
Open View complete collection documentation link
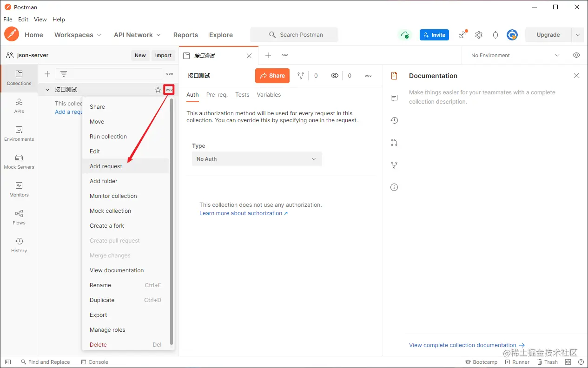[x=467, y=345]
